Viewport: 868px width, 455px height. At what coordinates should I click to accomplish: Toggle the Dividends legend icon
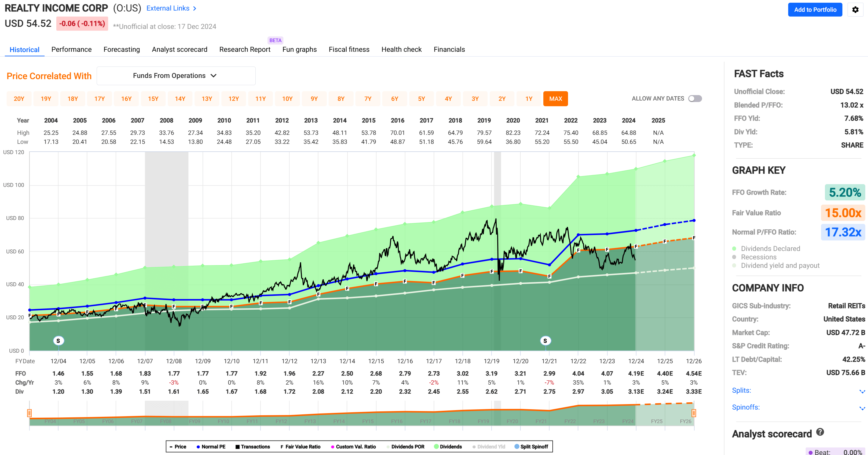point(436,447)
